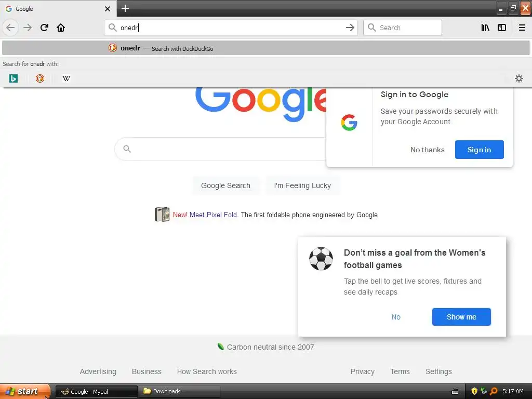The image size is (532, 399).
Task: Search onedr with Wikipedia icon
Action: pyautogui.click(x=66, y=78)
